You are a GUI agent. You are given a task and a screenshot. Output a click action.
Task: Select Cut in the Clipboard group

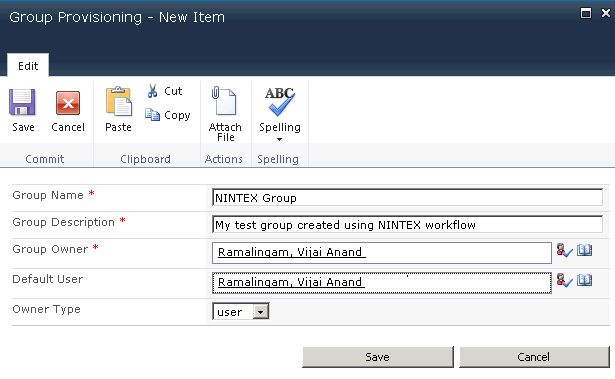coord(165,91)
